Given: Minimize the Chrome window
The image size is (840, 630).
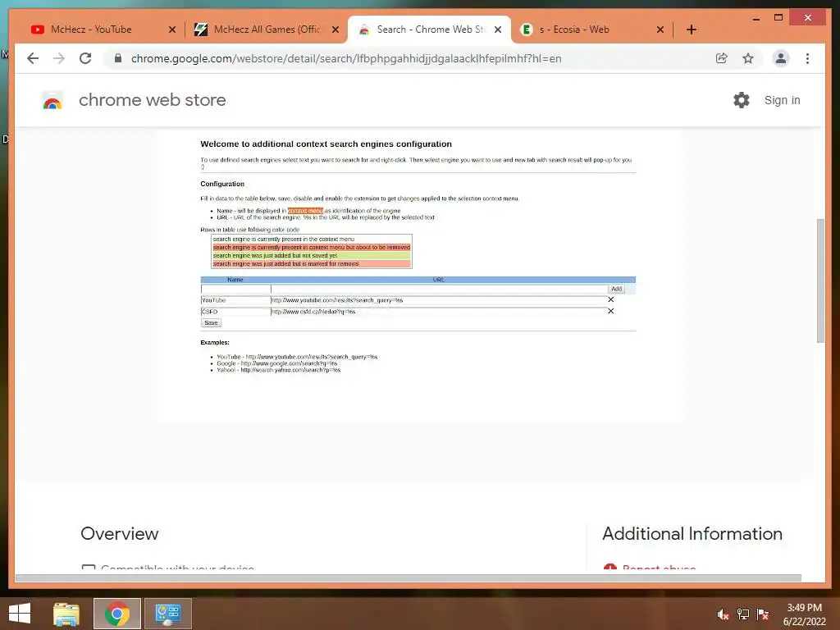Looking at the screenshot, I should (x=756, y=18).
